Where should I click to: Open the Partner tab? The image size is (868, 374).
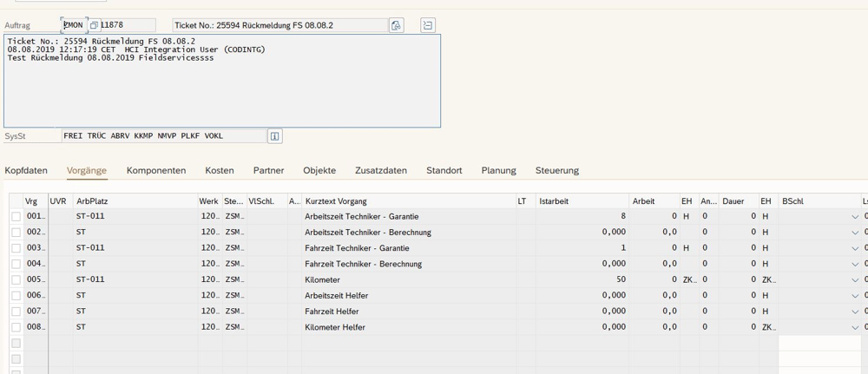[x=268, y=170]
